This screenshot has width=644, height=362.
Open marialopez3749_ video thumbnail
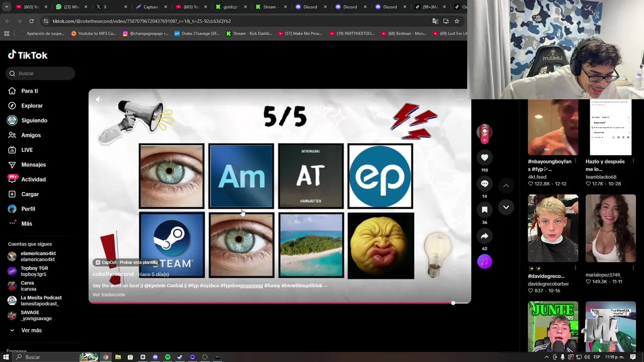coord(610,228)
